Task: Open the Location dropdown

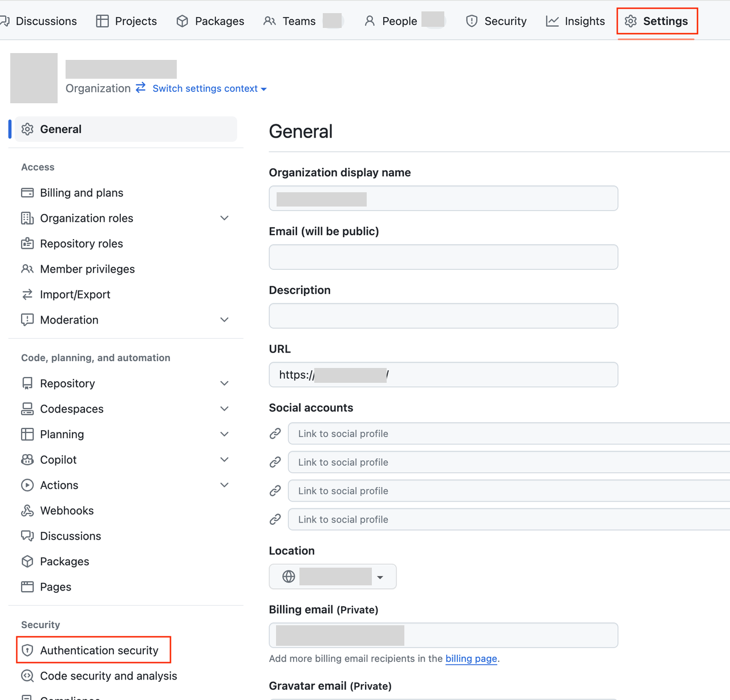Action: click(x=380, y=576)
